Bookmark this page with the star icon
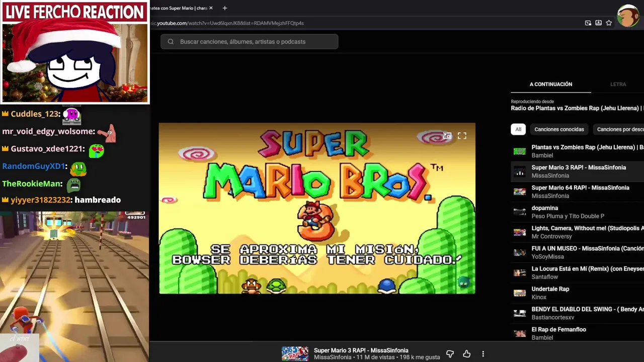 [x=609, y=23]
